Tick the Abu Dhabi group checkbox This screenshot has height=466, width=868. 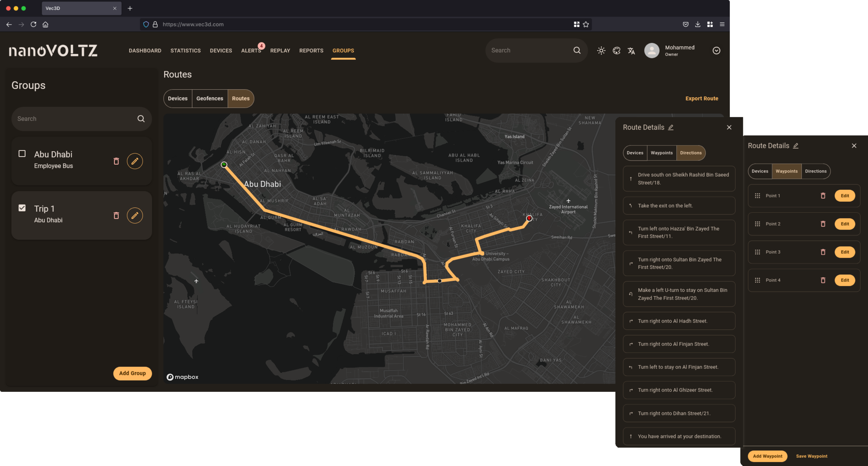[22, 154]
